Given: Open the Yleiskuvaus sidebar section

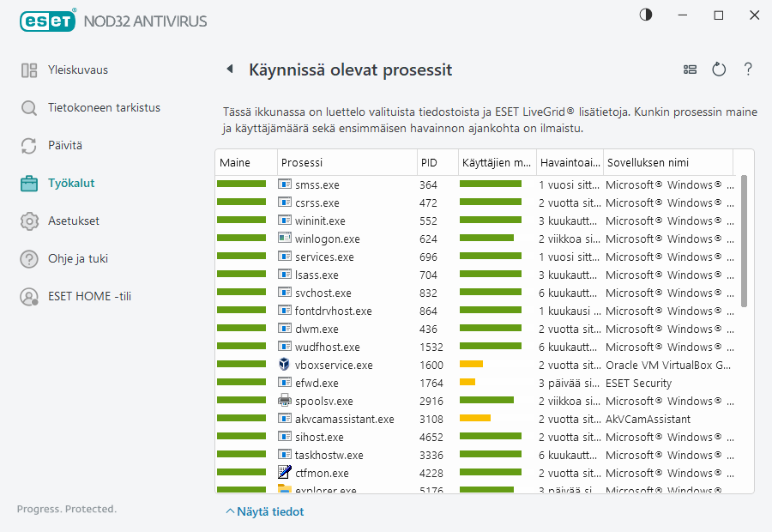Looking at the screenshot, I should 78,70.
